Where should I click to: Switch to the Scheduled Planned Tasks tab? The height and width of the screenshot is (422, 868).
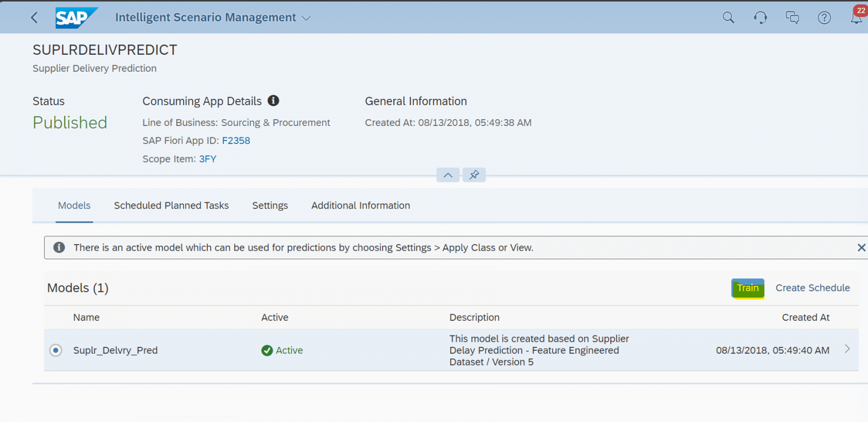[171, 205]
